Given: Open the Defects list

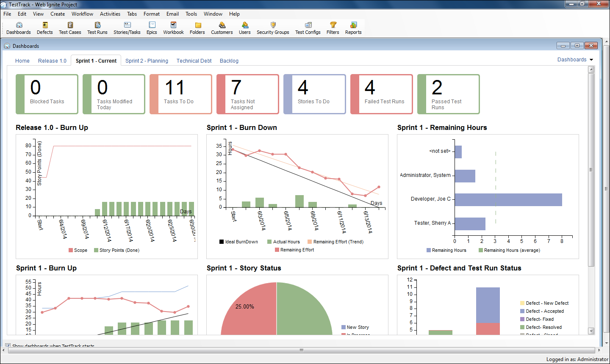Looking at the screenshot, I should [x=45, y=28].
